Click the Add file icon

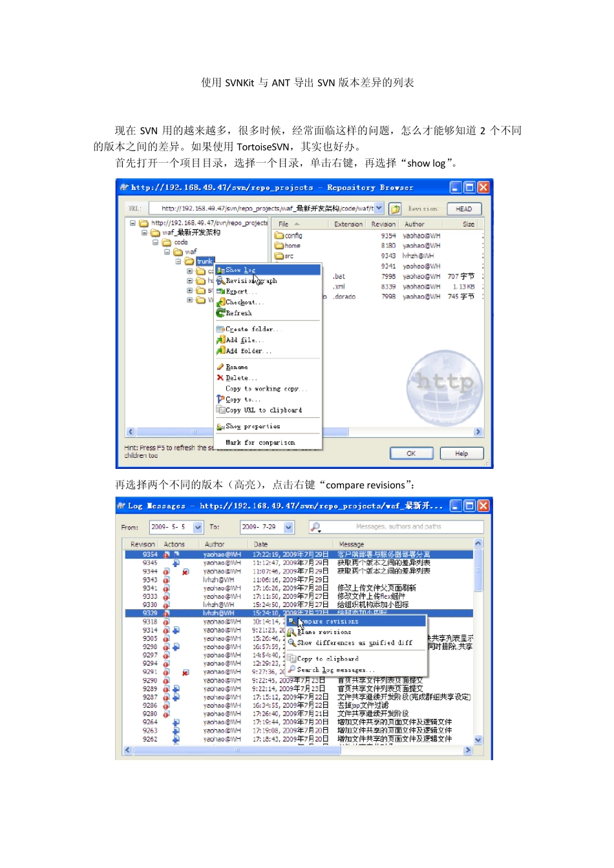tap(220, 340)
